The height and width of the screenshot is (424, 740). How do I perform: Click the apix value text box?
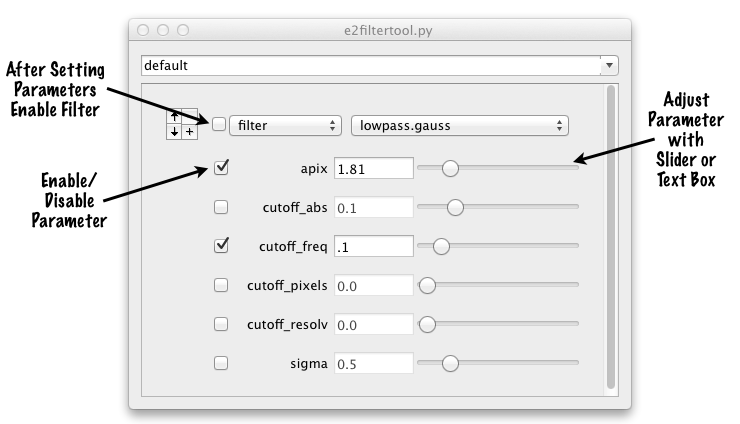click(373, 169)
